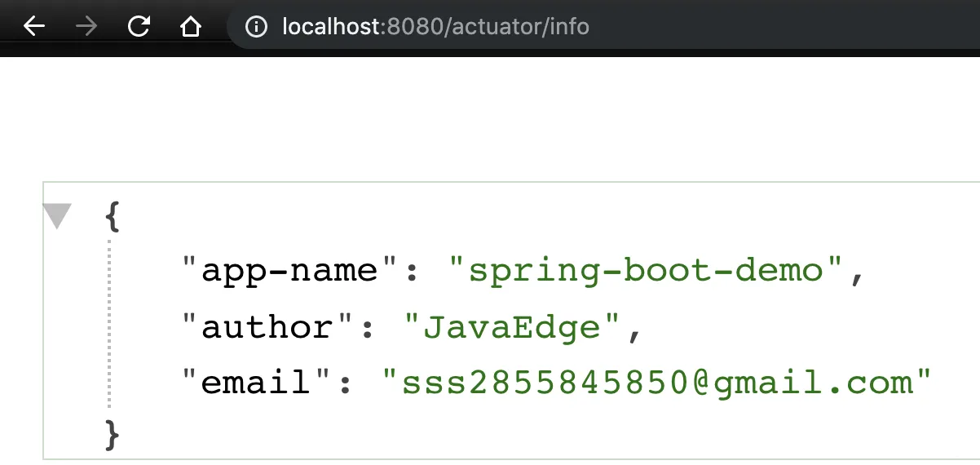Image resolution: width=980 pixels, height=465 pixels.
Task: Select the "email" JSON key
Action: click(257, 382)
